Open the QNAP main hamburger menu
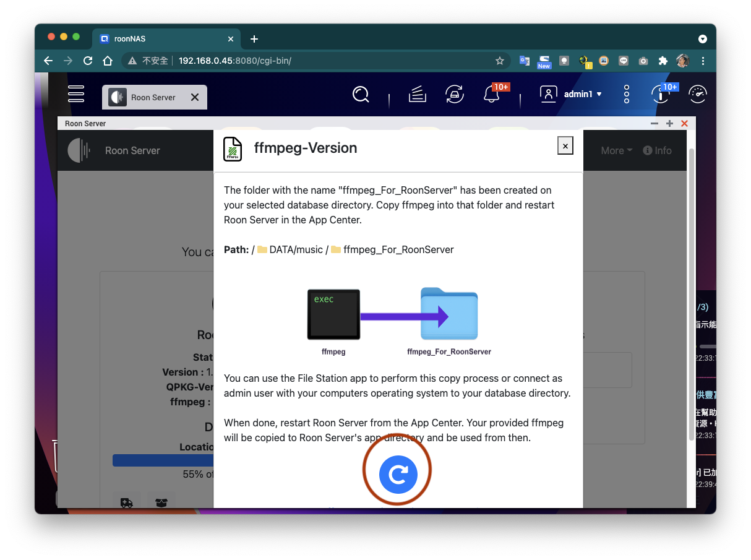The image size is (751, 560). 76,94
